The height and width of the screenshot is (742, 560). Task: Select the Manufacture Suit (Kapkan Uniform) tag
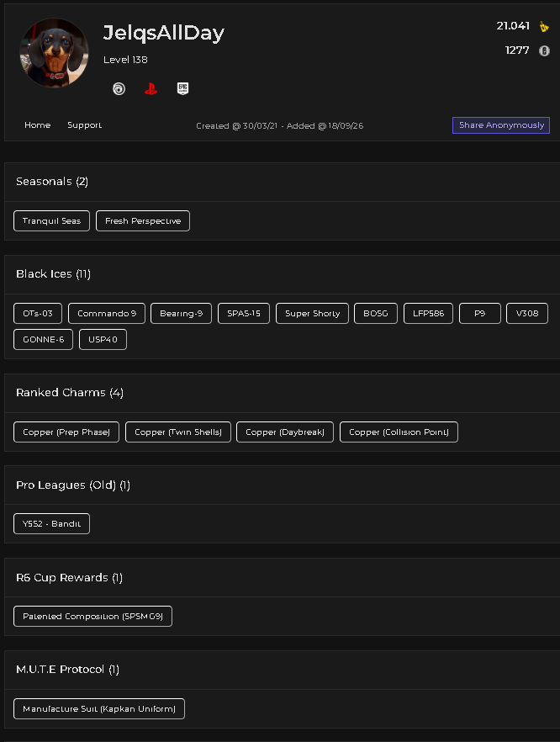click(x=99, y=709)
